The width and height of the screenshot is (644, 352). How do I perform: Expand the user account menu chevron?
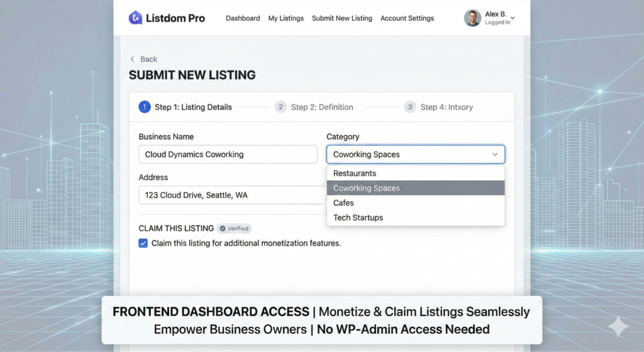(x=513, y=18)
